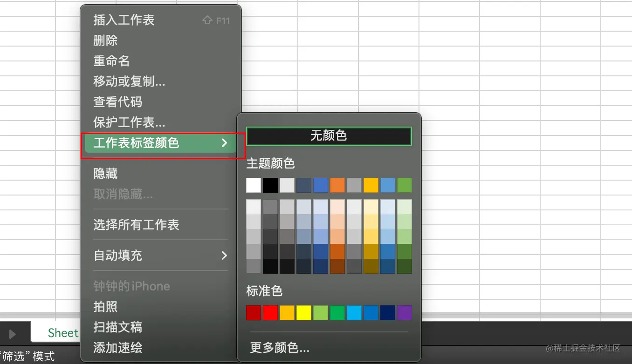Choose dark red in 标准色 row
This screenshot has width=632, height=364.
254,313
